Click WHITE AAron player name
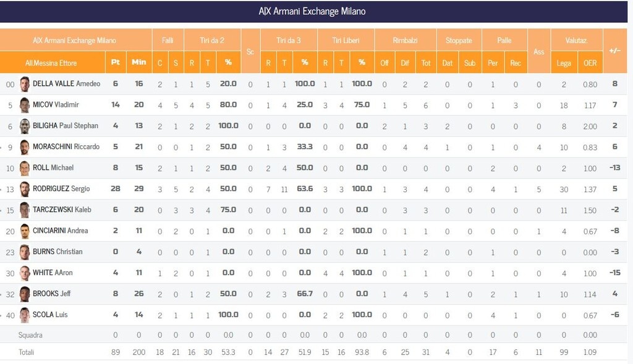The width and height of the screenshot is (633, 364). [53, 273]
